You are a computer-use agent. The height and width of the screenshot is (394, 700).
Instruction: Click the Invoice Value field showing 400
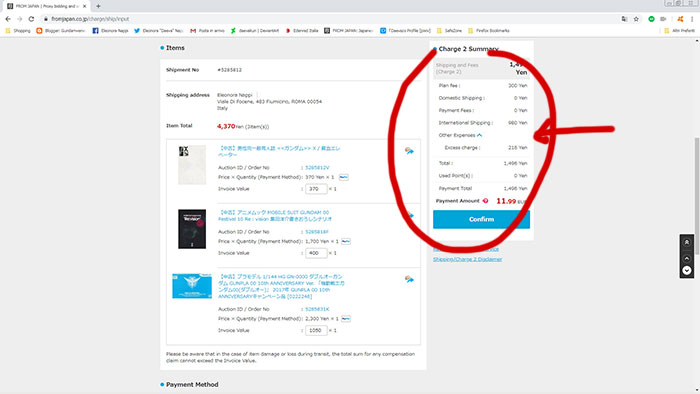(x=316, y=253)
